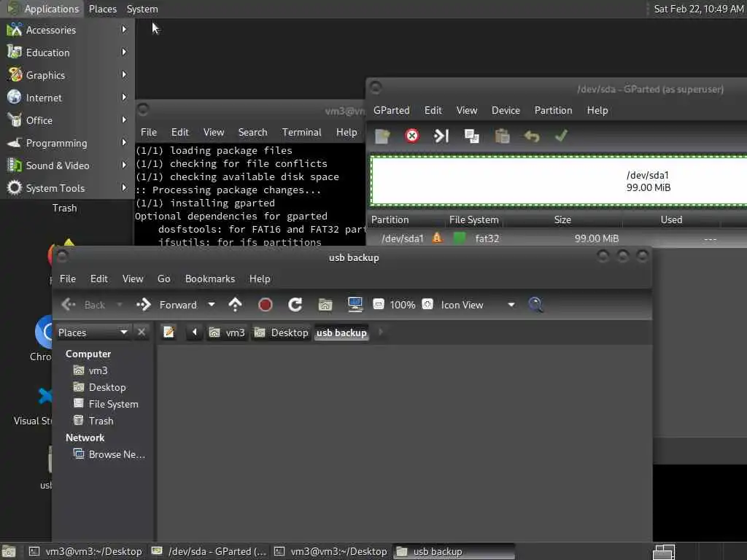Expand the Graphics submenu
Image resolution: width=747 pixels, height=560 pixels.
pos(67,75)
